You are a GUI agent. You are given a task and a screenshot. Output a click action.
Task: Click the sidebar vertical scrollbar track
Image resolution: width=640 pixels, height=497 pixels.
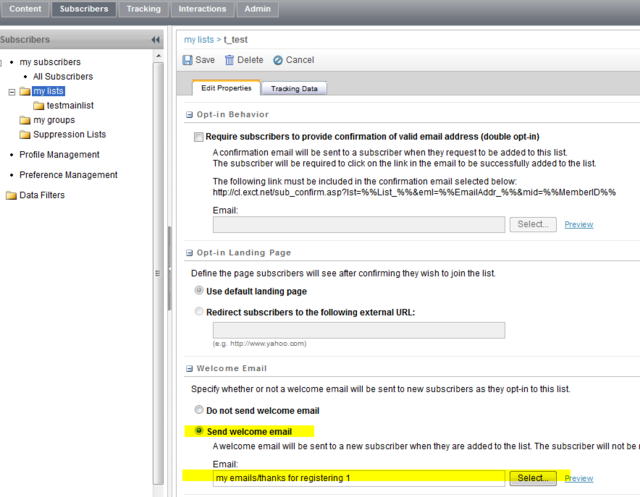pyautogui.click(x=158, y=273)
